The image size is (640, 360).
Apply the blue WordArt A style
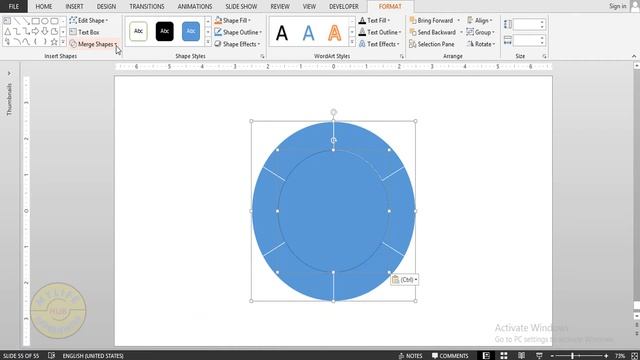pyautogui.click(x=309, y=33)
